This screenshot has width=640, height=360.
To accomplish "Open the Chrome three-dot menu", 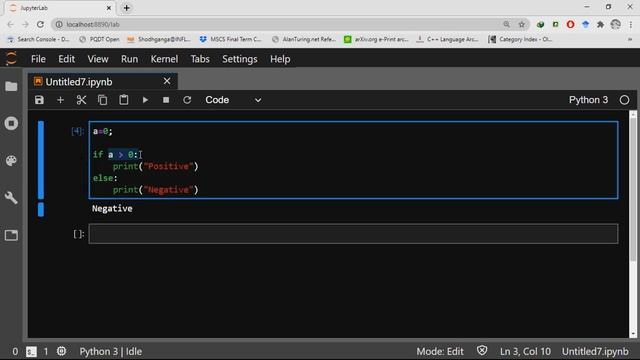I will point(631,24).
